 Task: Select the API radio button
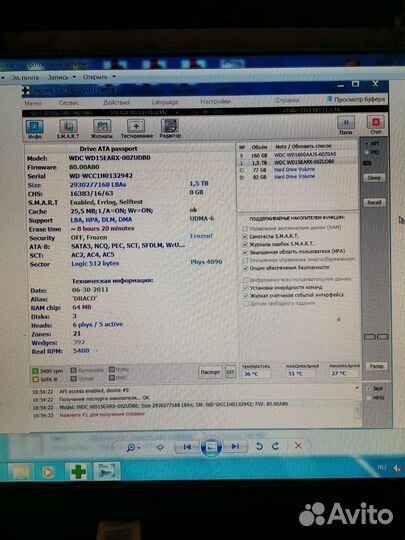tap(366, 144)
